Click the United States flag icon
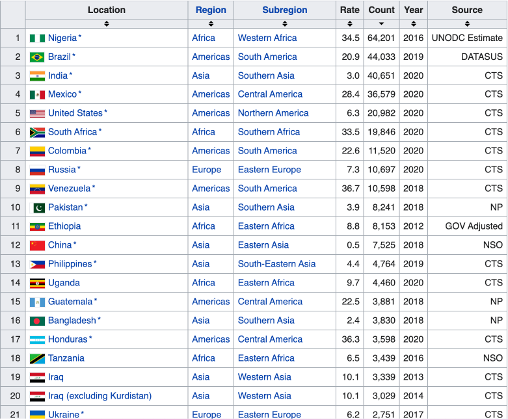Viewport: 508px width, 420px height. (37, 114)
